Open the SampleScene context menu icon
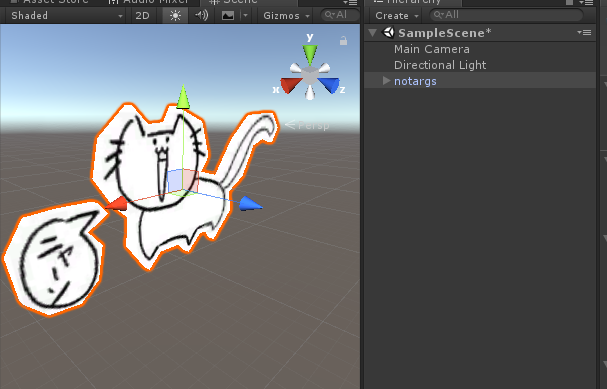Screen dimensions: 607x389 585,33
